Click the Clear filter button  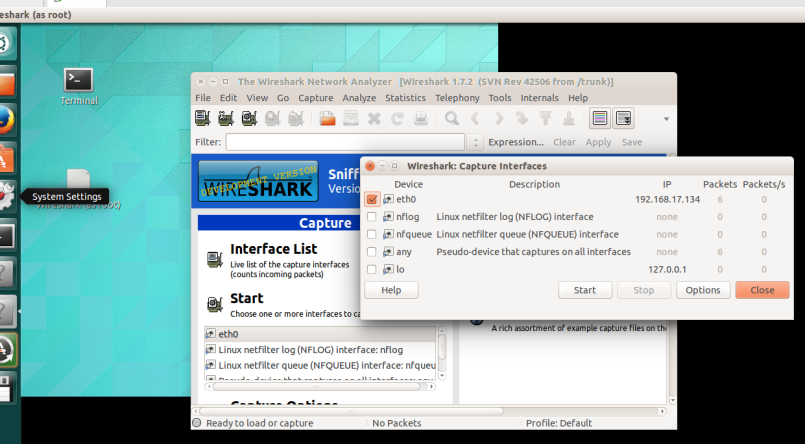(x=564, y=142)
